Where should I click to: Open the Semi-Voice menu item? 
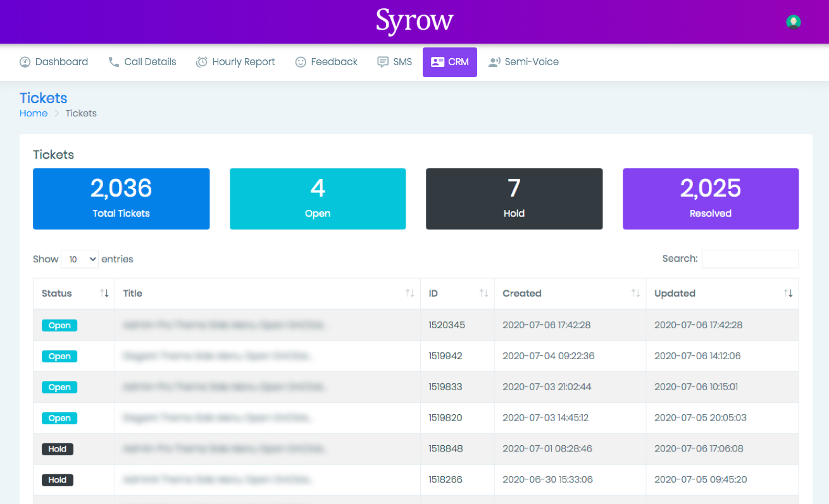pyautogui.click(x=523, y=62)
